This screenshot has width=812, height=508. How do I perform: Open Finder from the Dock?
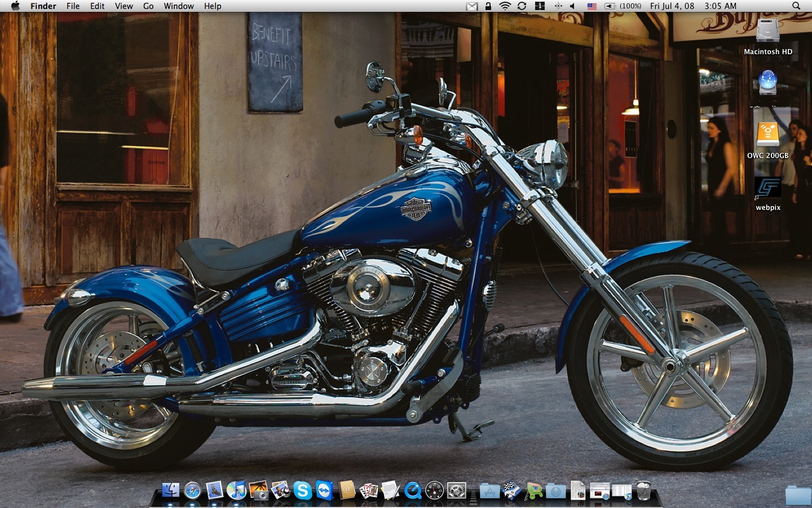(x=170, y=491)
